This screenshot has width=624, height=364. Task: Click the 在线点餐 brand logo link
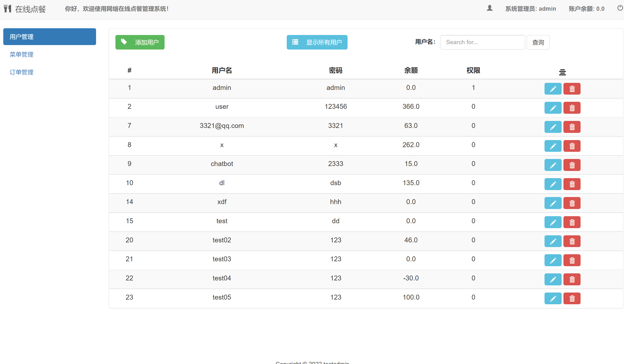click(x=25, y=9)
